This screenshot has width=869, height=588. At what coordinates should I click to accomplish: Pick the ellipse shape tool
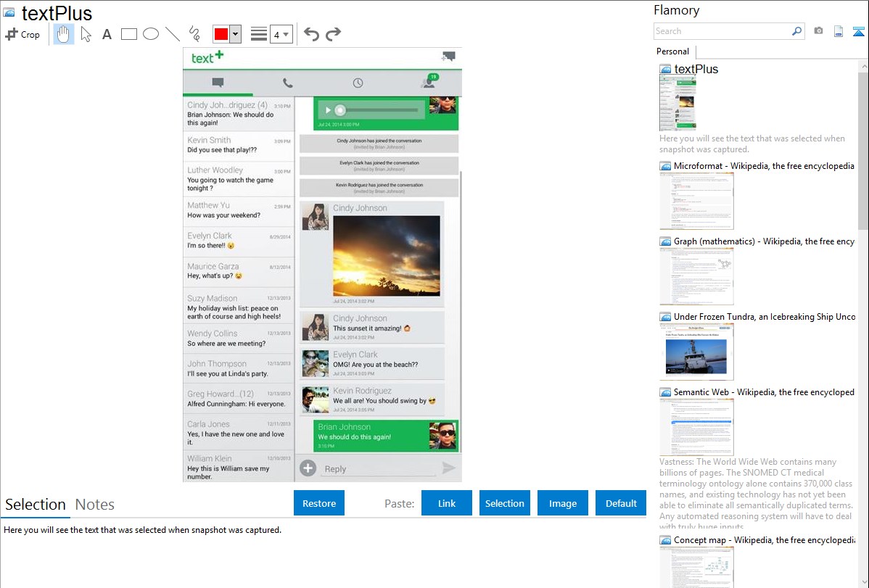coord(151,34)
